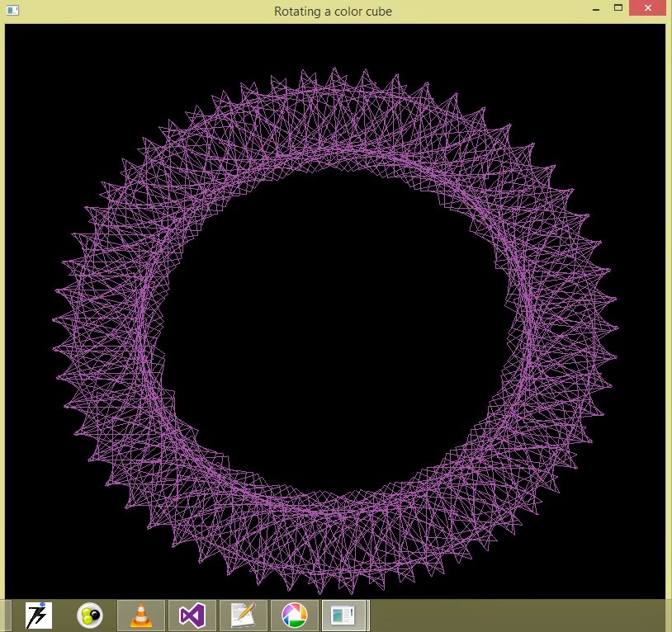Open the notepad document app from the taskbar
Viewport: 672px width, 632px height.
click(x=244, y=615)
